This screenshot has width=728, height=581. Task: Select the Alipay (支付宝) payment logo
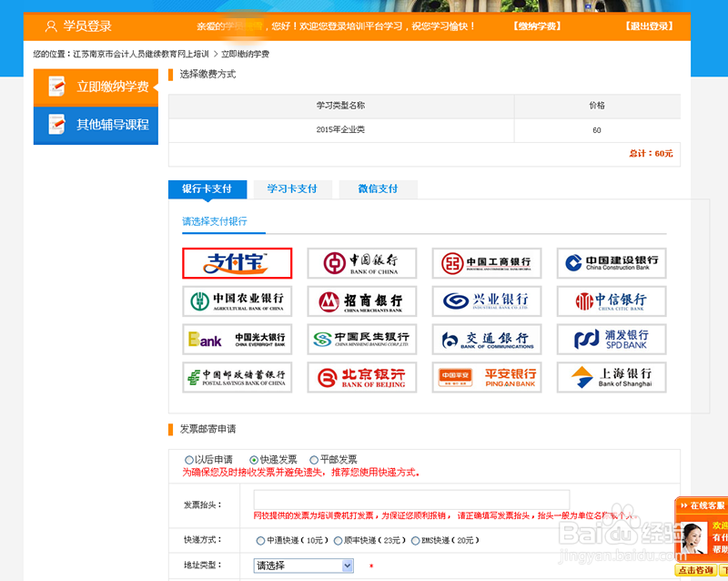[x=237, y=263]
